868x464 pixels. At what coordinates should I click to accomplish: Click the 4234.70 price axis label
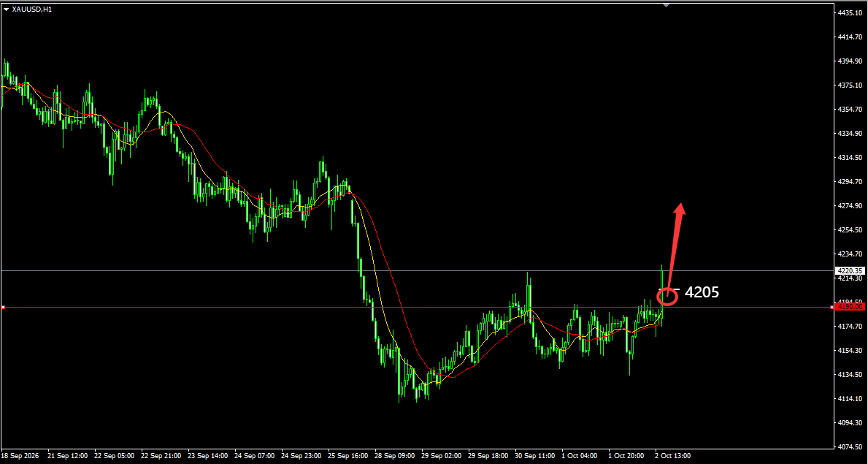click(850, 254)
